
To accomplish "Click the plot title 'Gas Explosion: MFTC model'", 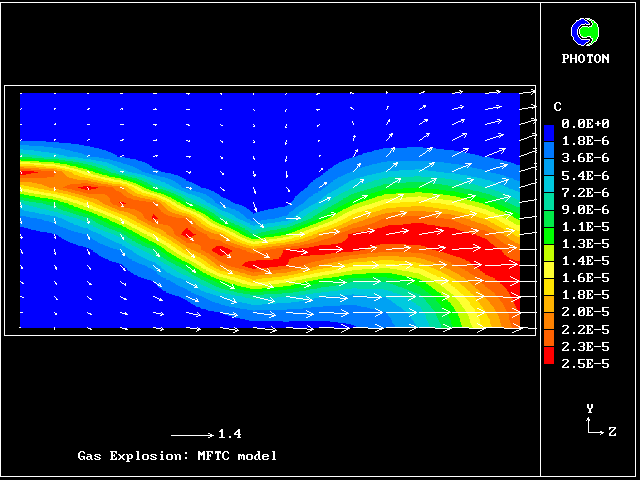I will tap(177, 456).
